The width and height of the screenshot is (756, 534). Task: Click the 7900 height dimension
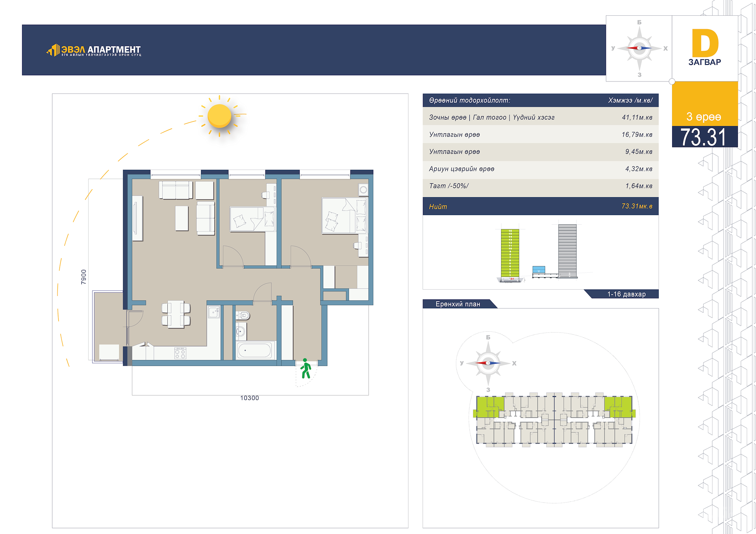pos(83,277)
